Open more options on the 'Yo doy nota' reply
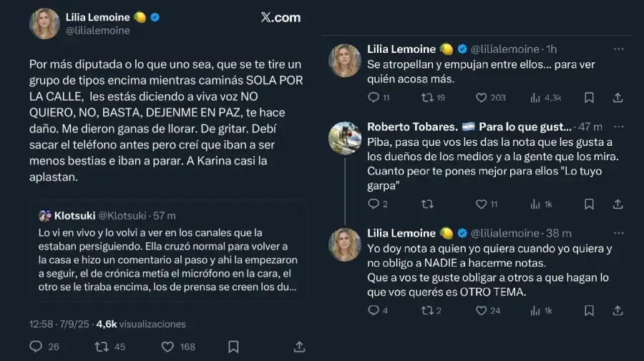644x361 pixels. [x=618, y=233]
